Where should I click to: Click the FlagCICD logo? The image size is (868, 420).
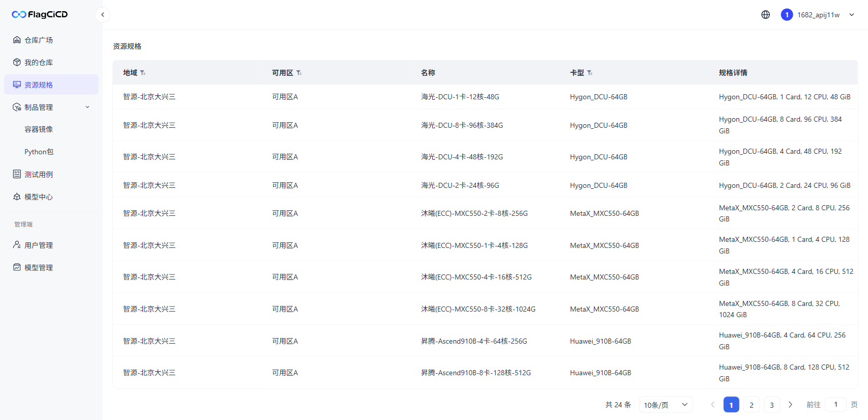pos(40,14)
